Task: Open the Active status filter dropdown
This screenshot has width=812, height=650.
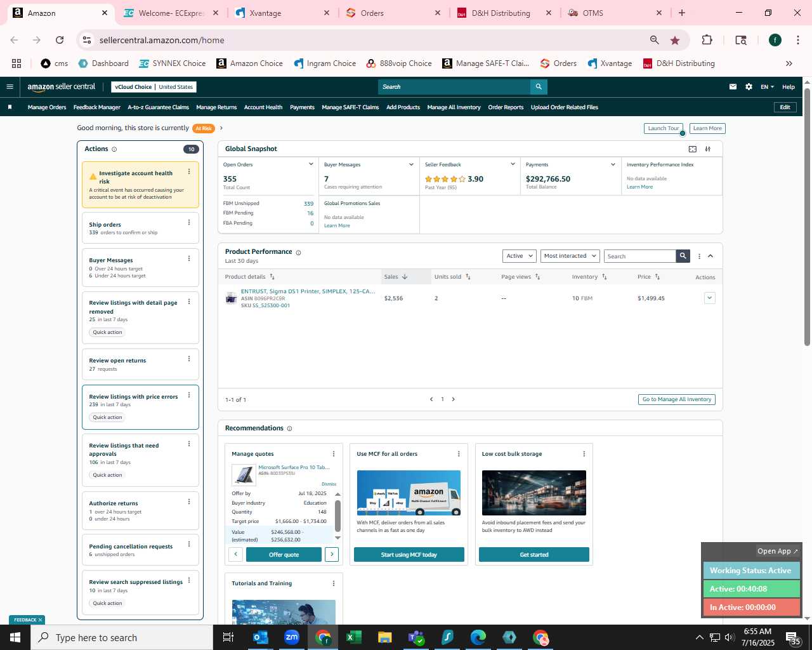Action: pos(520,256)
